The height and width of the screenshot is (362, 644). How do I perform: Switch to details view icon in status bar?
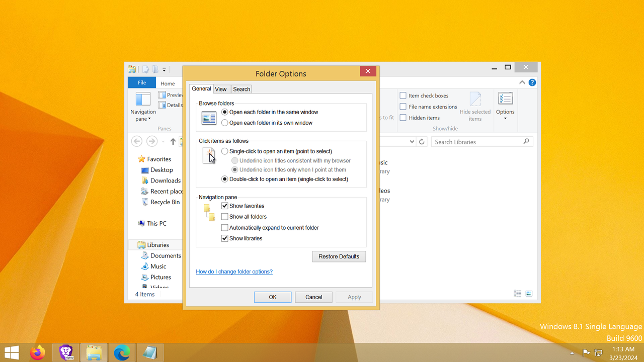click(x=517, y=294)
